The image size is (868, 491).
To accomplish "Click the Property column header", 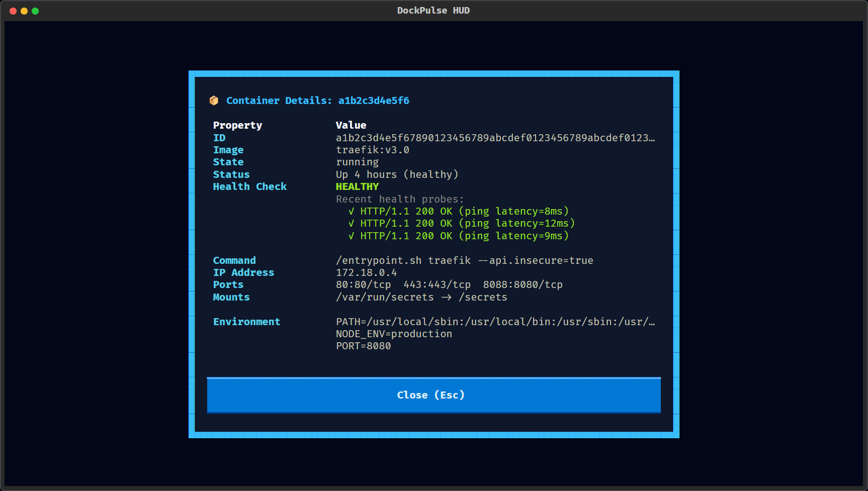I will [x=238, y=125].
